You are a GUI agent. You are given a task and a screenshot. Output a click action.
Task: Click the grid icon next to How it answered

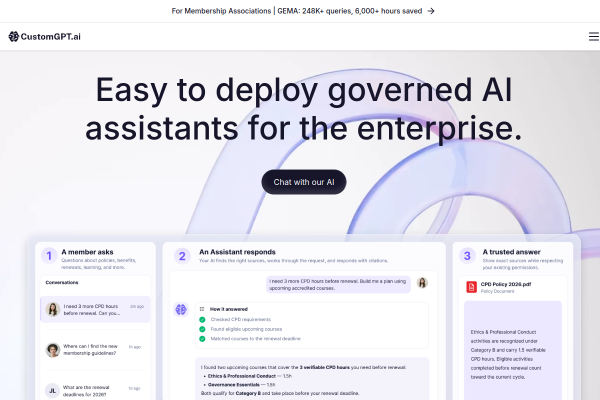pos(202,309)
